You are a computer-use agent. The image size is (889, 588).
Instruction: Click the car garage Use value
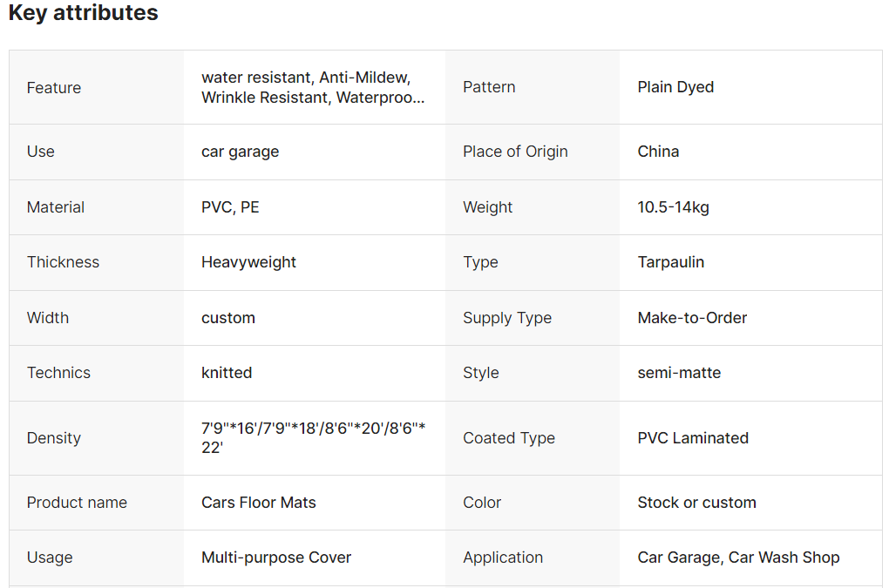(x=240, y=152)
